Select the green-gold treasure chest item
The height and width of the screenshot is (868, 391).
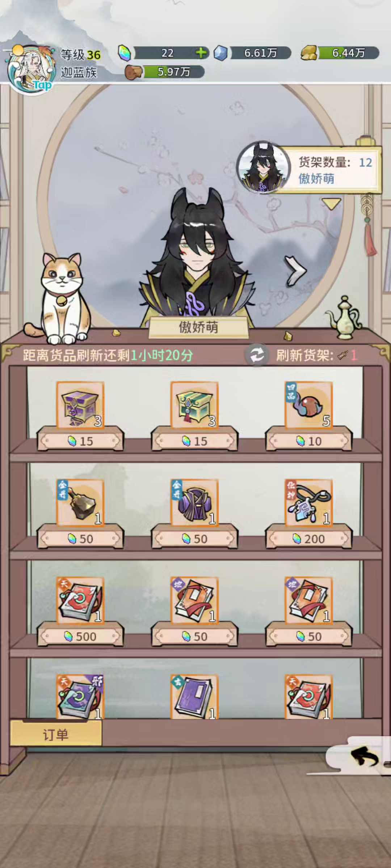tap(194, 405)
